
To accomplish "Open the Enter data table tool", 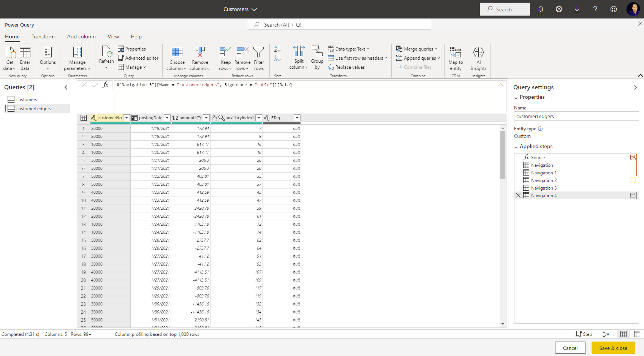I will (x=25, y=52).
